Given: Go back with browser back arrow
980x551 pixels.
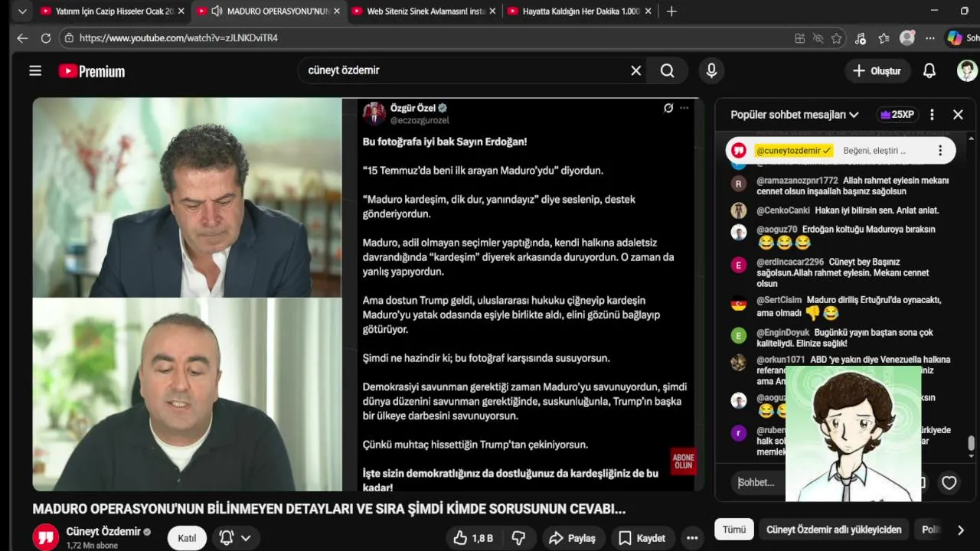Looking at the screenshot, I should 22,37.
